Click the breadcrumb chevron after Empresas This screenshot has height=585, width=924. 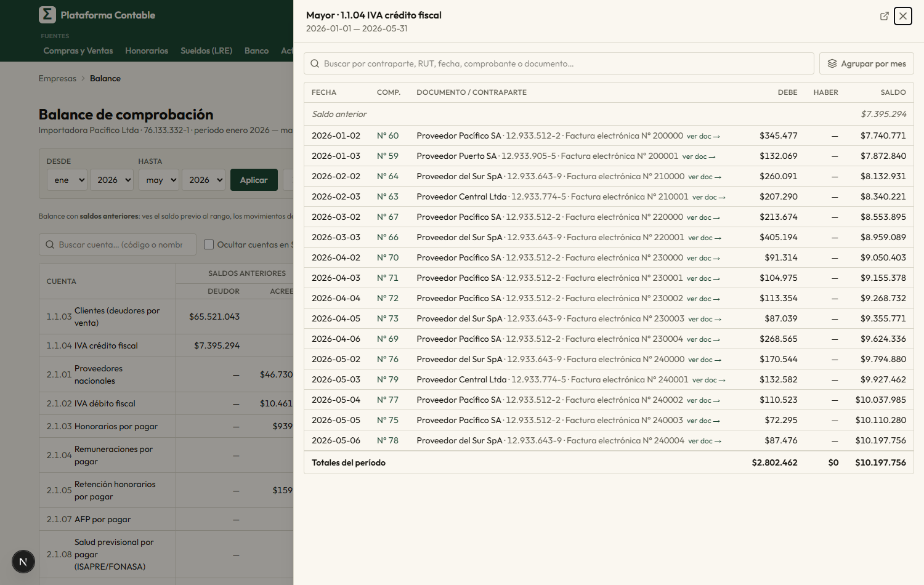click(x=83, y=79)
